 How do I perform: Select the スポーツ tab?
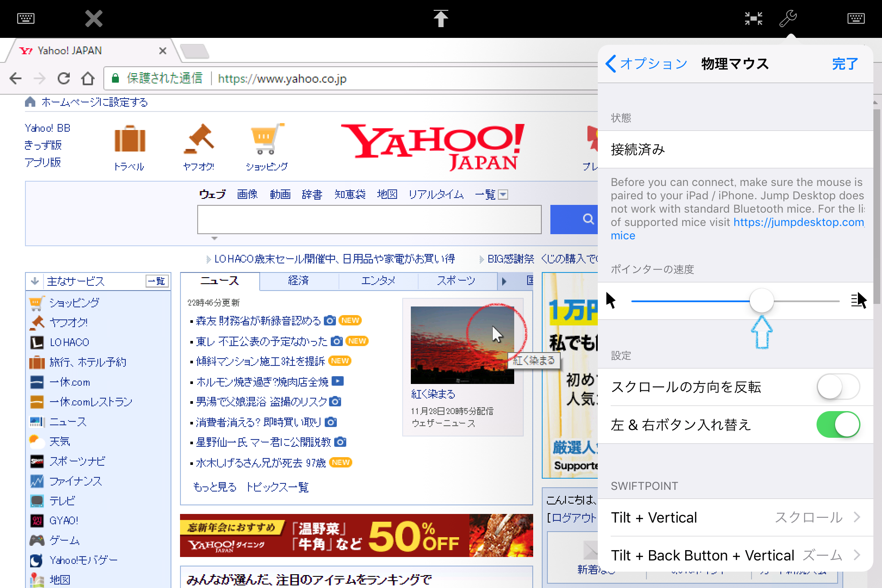click(x=457, y=281)
